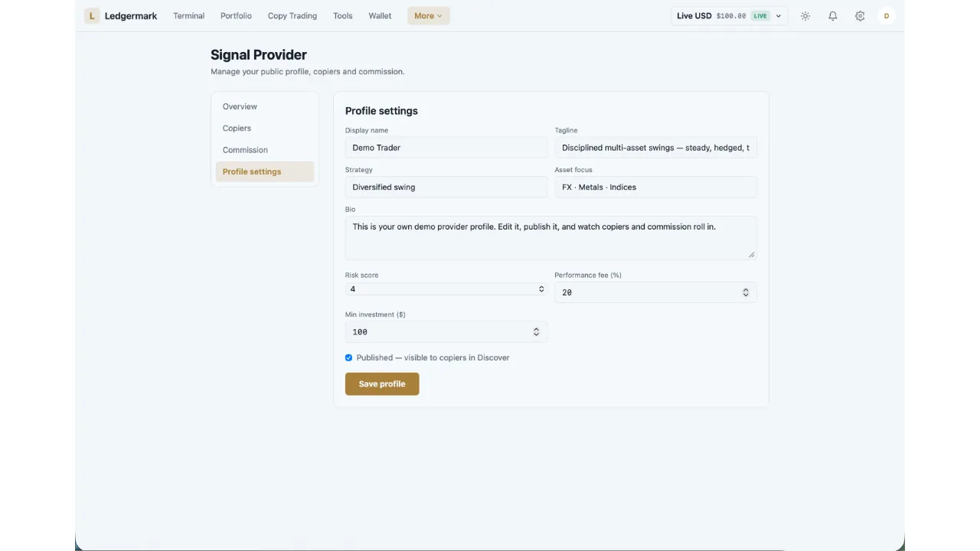
Task: Click the $100.00 balance text
Action: click(x=731, y=15)
